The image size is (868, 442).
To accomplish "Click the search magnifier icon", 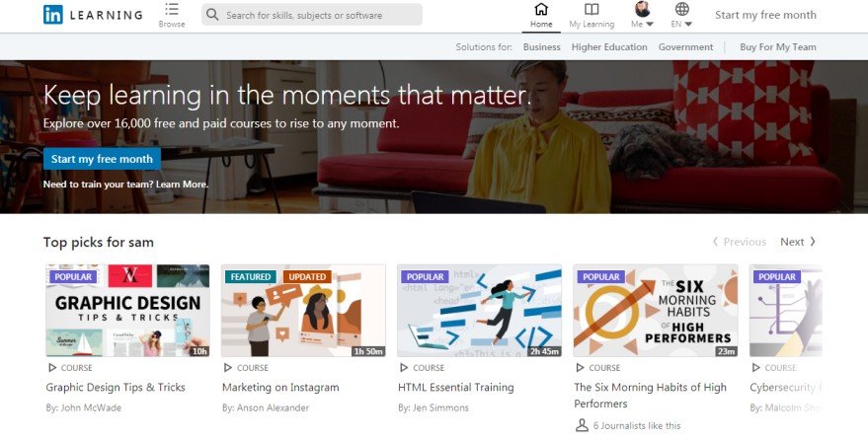I will (x=212, y=15).
